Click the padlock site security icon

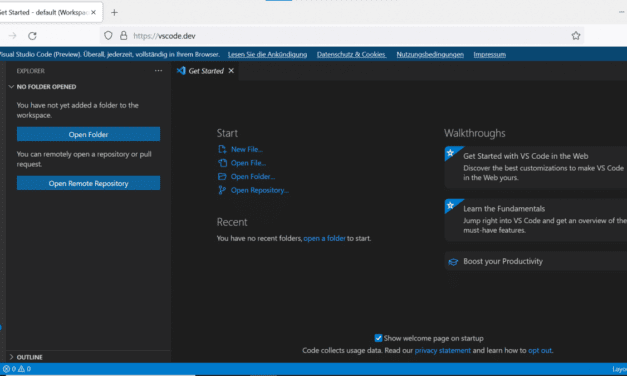tap(124, 36)
